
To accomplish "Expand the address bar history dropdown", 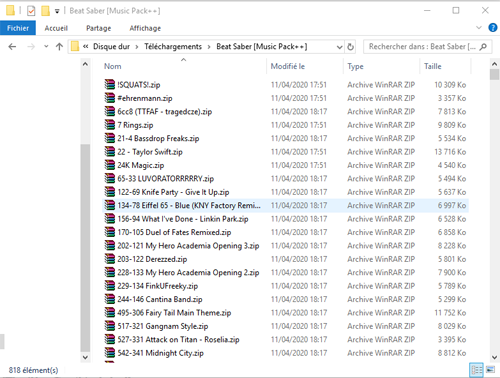I will coord(339,47).
